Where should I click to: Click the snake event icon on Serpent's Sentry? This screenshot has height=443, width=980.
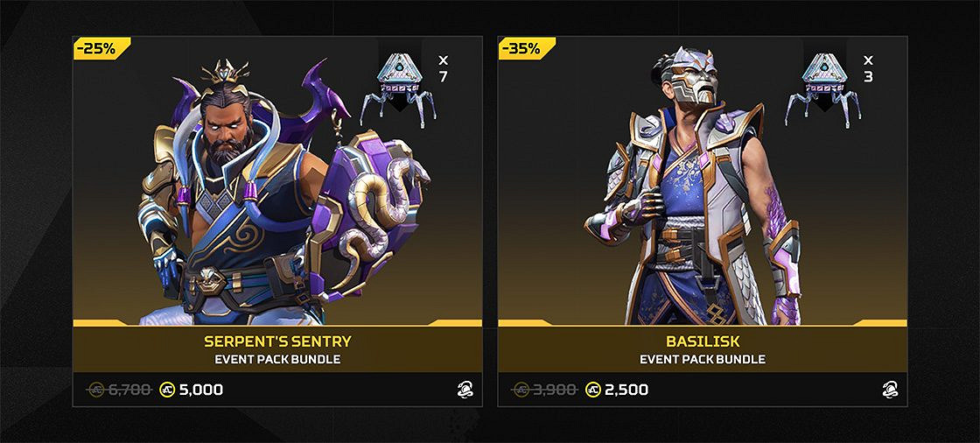pos(465,390)
